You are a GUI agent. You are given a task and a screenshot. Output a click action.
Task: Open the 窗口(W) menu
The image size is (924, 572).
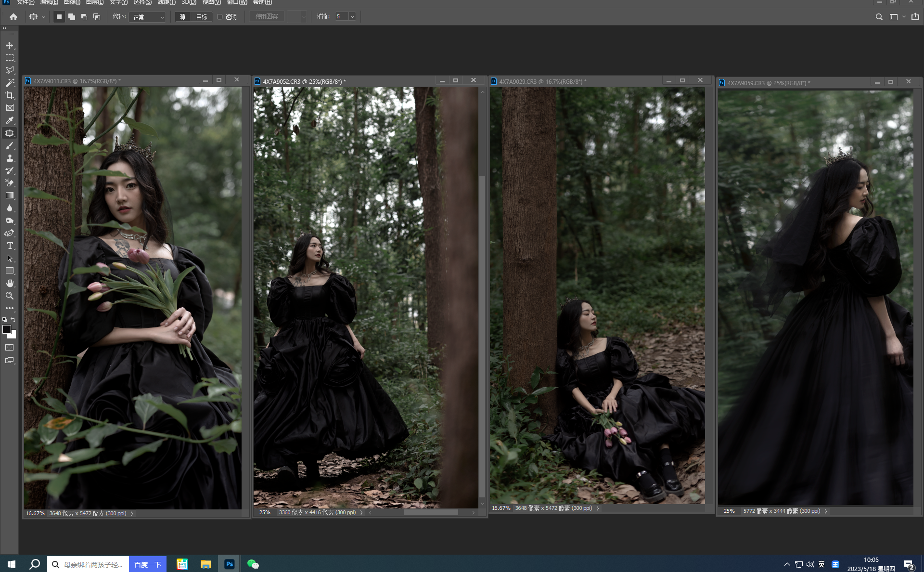click(x=237, y=2)
